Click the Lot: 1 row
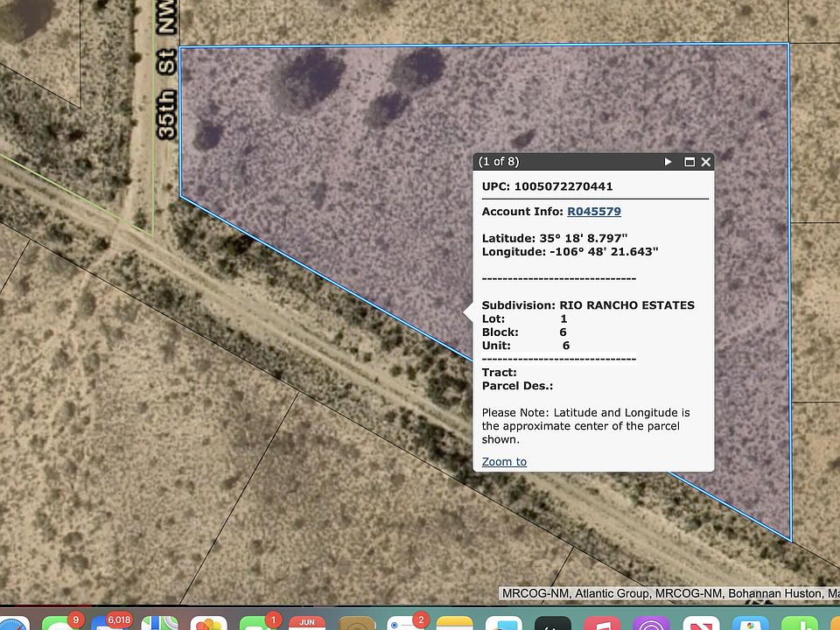 coord(524,318)
